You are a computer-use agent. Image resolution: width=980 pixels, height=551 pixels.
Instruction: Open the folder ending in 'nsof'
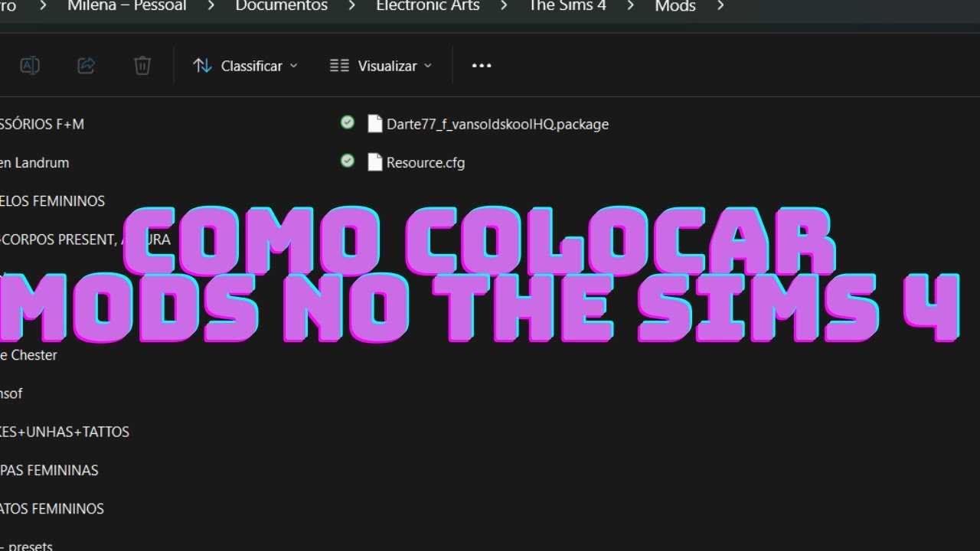(x=11, y=393)
